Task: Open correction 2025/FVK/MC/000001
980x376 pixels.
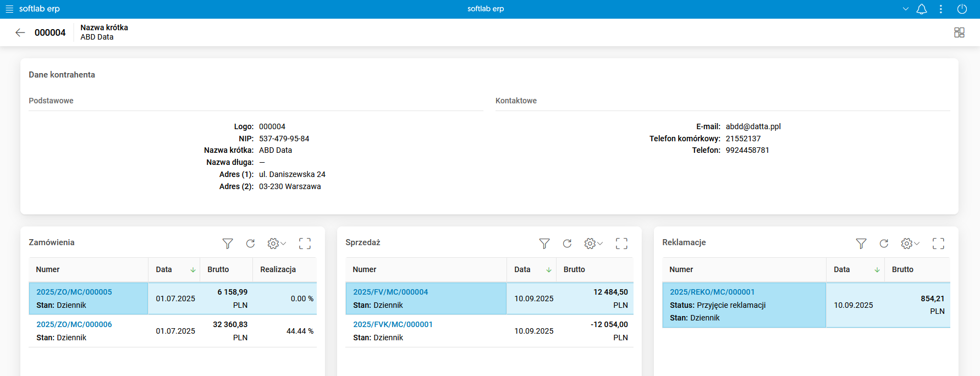Action: click(x=393, y=324)
